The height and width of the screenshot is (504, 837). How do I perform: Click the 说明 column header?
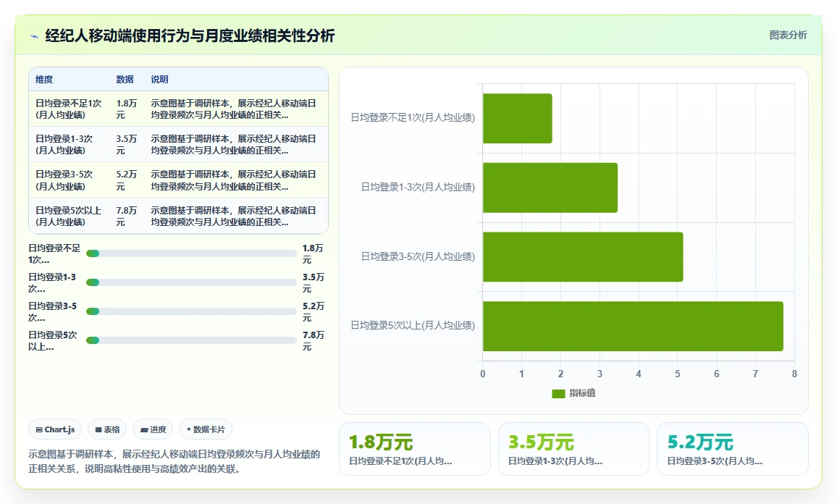tap(159, 80)
